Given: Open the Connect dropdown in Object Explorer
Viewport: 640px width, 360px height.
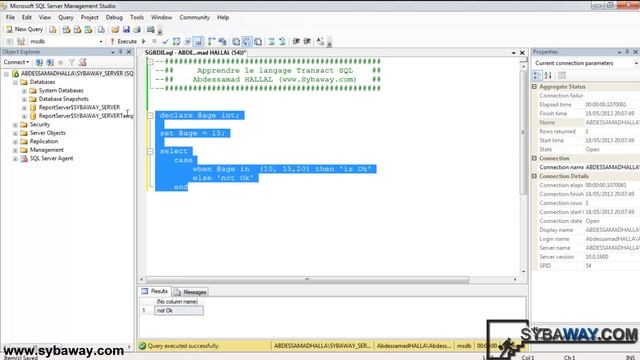Looking at the screenshot, I should [x=16, y=62].
